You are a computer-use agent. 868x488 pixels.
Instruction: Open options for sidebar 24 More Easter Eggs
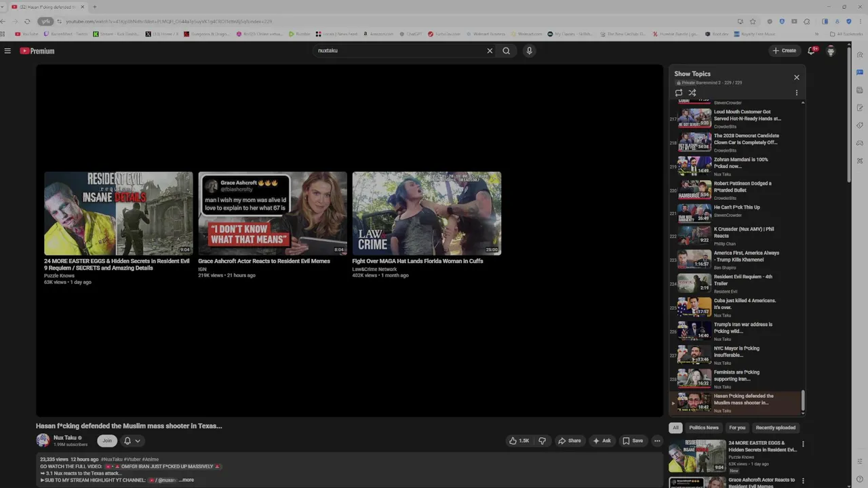[803, 445]
